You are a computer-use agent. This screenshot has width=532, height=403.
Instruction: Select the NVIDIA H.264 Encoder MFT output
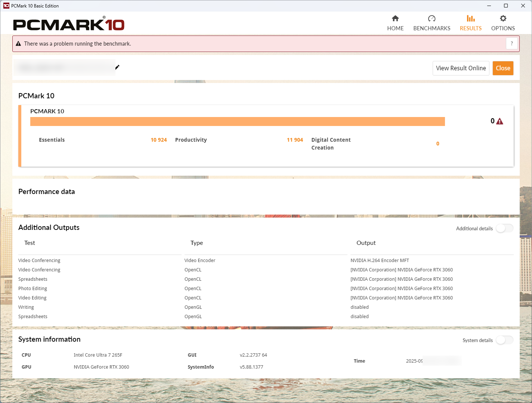coord(380,261)
